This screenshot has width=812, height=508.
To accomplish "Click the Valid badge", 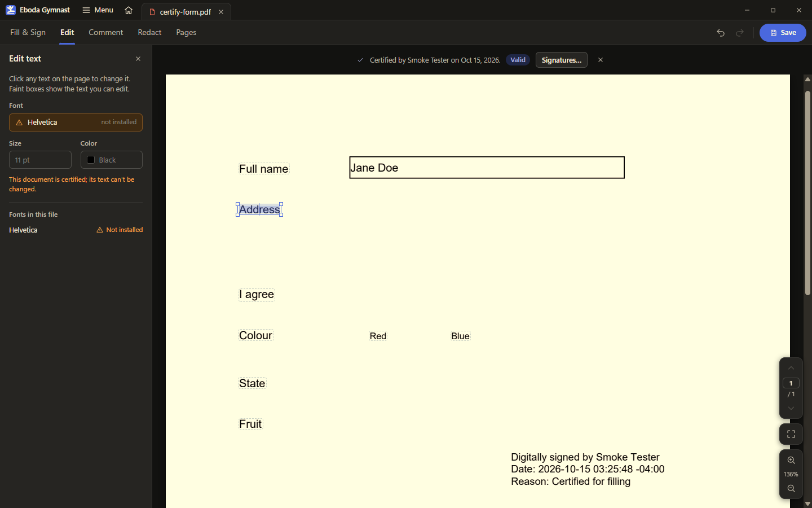I will (x=518, y=60).
